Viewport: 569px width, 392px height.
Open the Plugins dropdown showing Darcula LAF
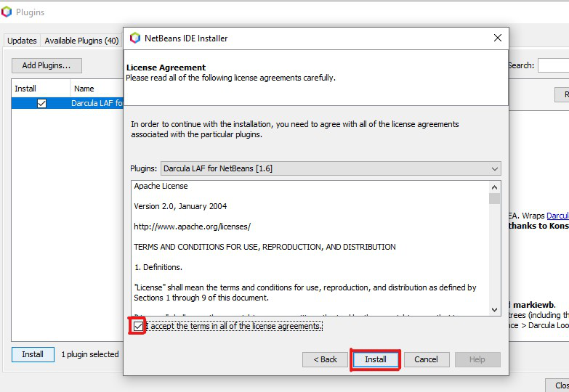[331, 168]
